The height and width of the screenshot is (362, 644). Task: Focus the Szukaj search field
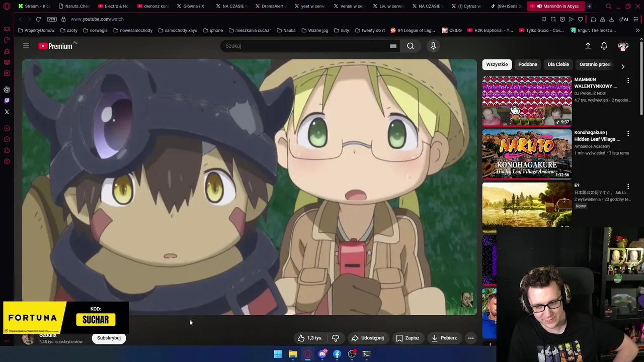(x=304, y=46)
